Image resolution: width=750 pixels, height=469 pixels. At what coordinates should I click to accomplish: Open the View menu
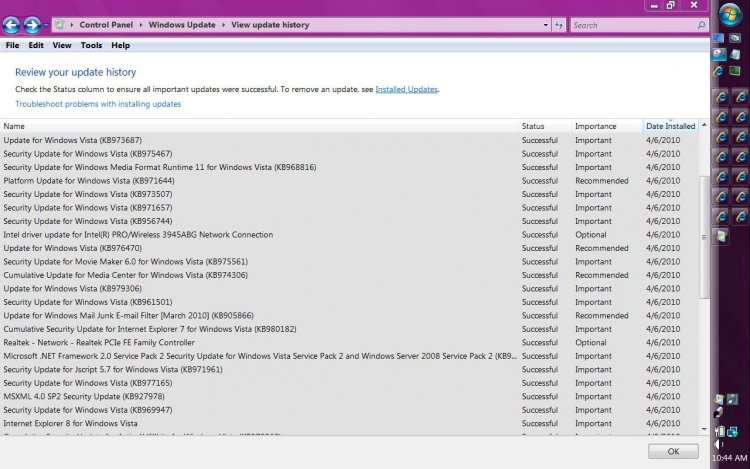click(62, 45)
